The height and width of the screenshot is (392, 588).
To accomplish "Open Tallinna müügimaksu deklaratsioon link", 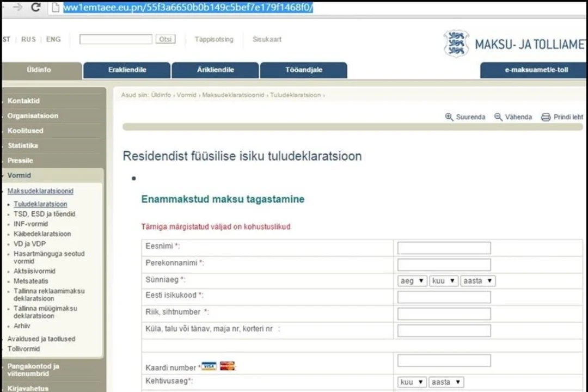I will [45, 312].
